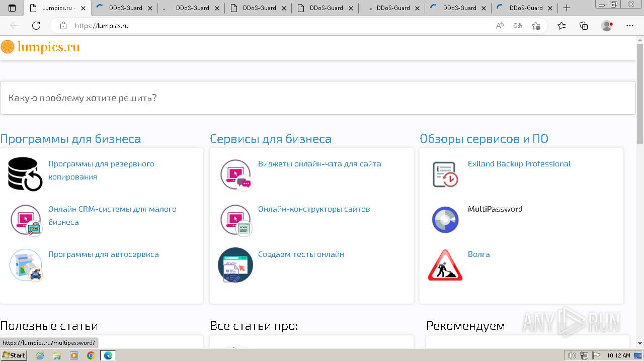Open the Exiland Backup Professional icon
Screen dimensions: 644x362
[x=445, y=174]
